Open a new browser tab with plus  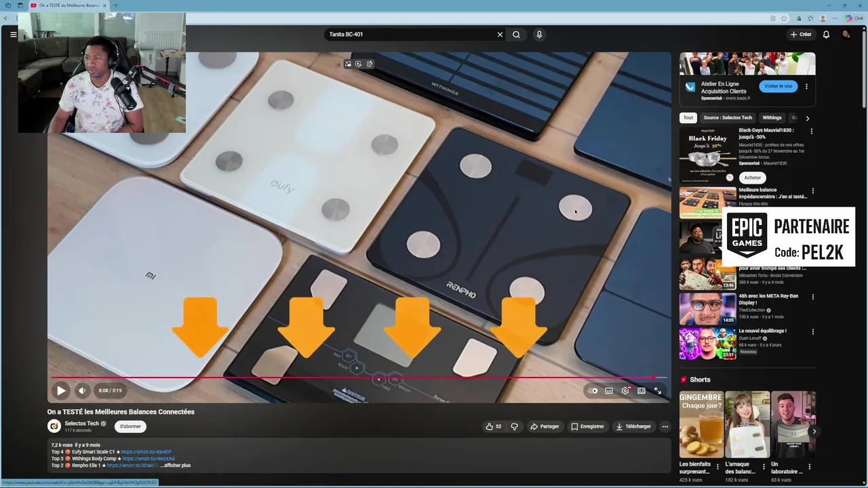(x=115, y=5)
